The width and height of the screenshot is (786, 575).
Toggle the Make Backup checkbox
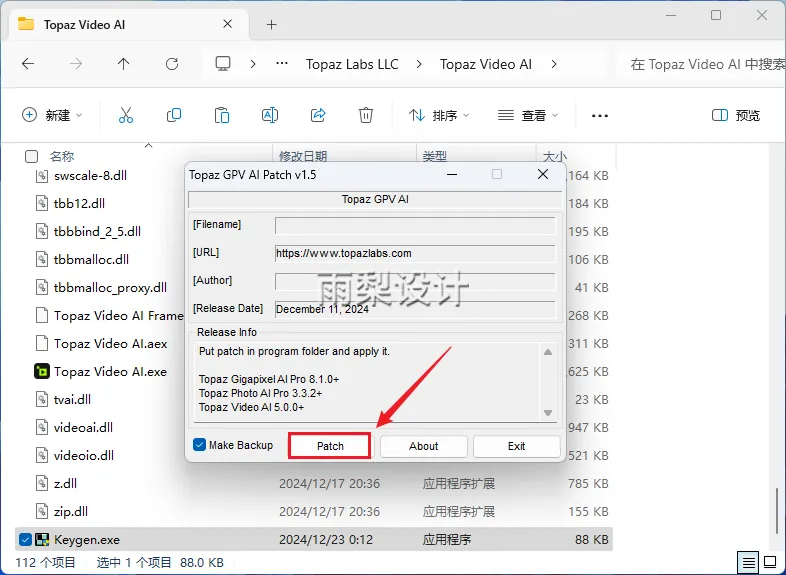point(199,445)
